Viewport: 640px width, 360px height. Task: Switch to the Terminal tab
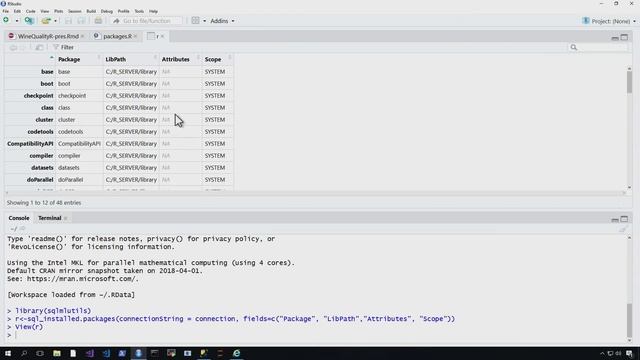pos(49,218)
